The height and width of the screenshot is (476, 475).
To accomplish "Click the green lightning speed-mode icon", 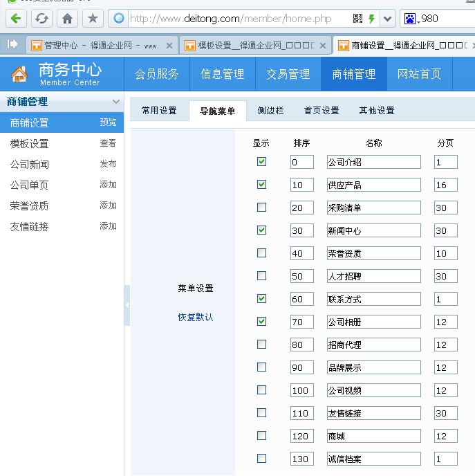I will [x=371, y=19].
